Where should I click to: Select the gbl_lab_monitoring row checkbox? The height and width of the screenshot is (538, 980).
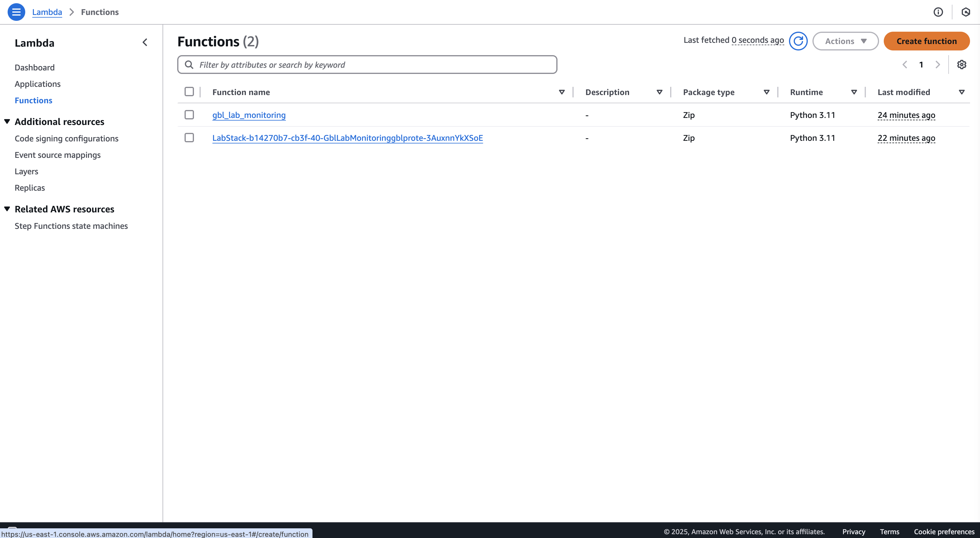(x=189, y=114)
